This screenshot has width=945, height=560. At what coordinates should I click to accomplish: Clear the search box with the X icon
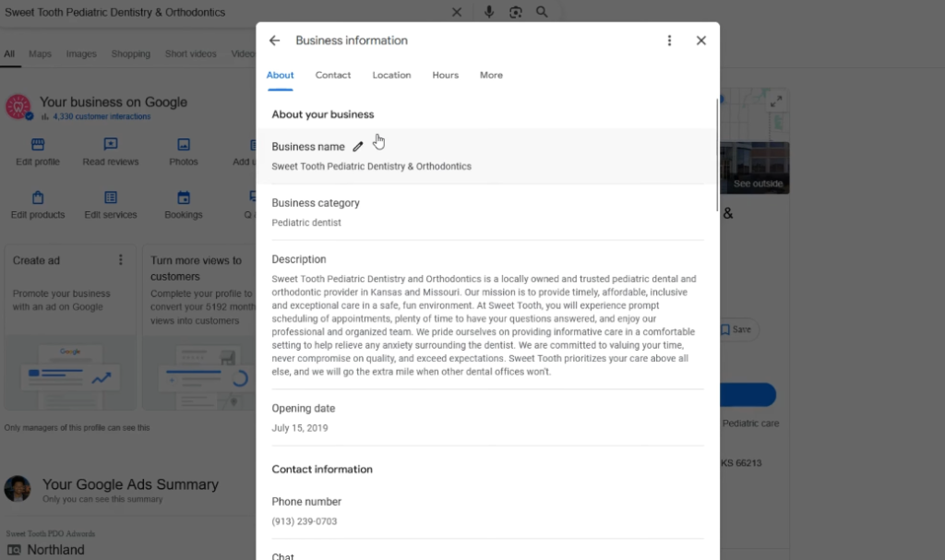[x=457, y=12]
